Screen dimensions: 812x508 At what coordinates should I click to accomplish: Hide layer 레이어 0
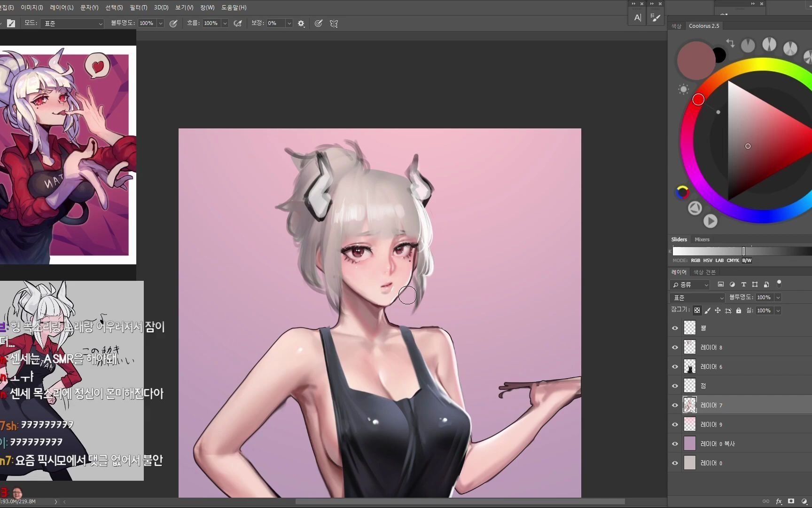point(675,463)
